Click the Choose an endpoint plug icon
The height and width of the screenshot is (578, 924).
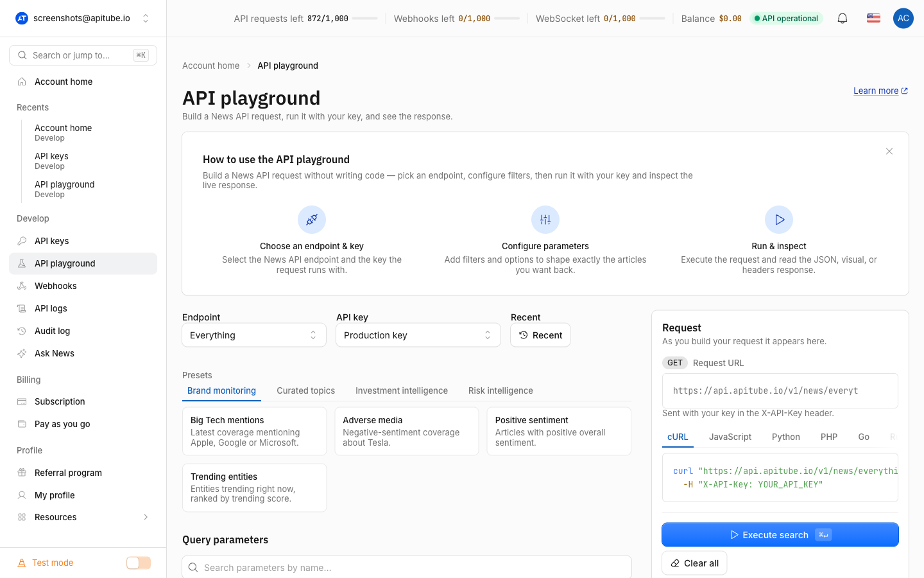(x=312, y=220)
